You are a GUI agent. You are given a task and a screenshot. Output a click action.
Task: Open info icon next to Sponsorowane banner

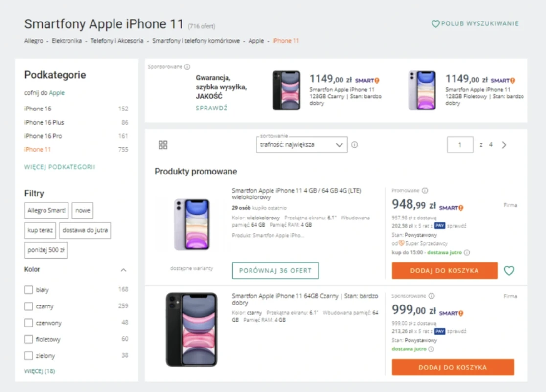point(187,67)
